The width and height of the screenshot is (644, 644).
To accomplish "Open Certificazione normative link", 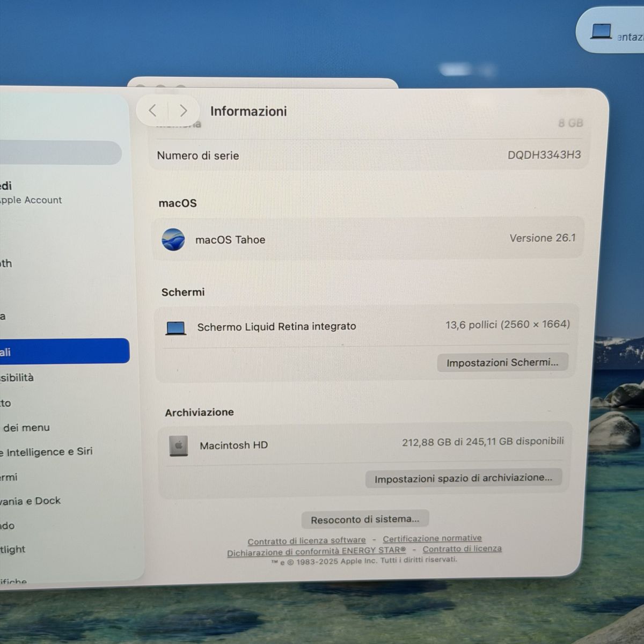I will (432, 538).
